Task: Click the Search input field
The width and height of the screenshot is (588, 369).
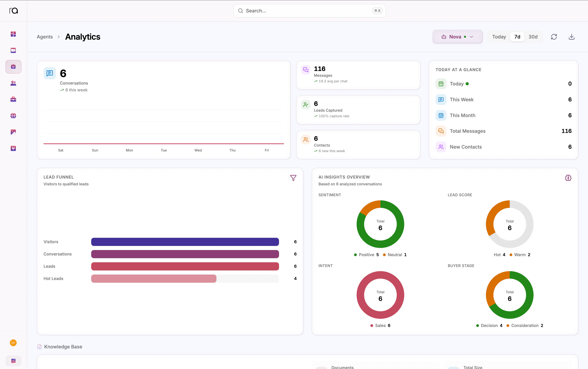Action: [x=309, y=11]
